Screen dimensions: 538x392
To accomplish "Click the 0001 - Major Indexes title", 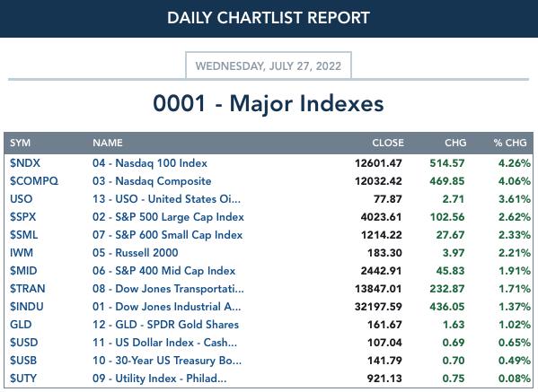I will 269,103.
